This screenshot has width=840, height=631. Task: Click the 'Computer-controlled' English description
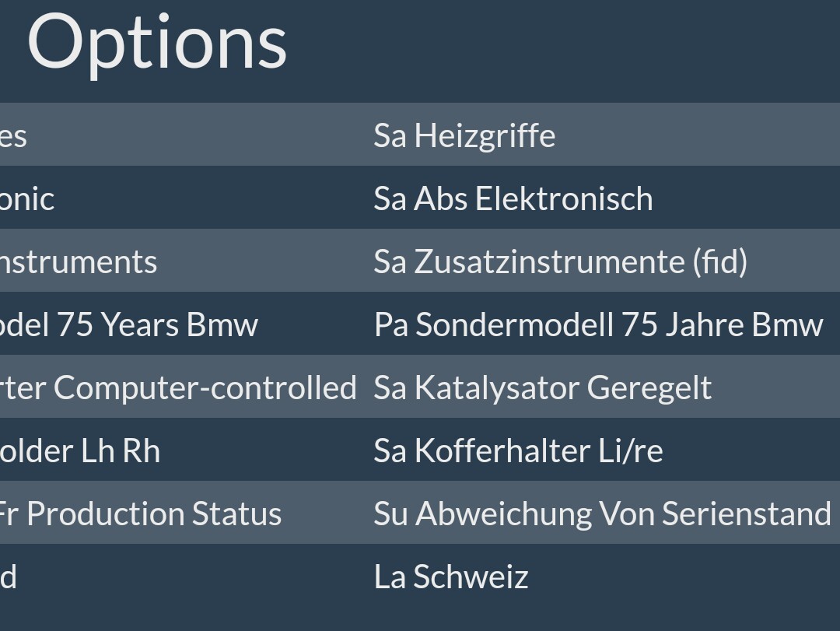coord(178,387)
